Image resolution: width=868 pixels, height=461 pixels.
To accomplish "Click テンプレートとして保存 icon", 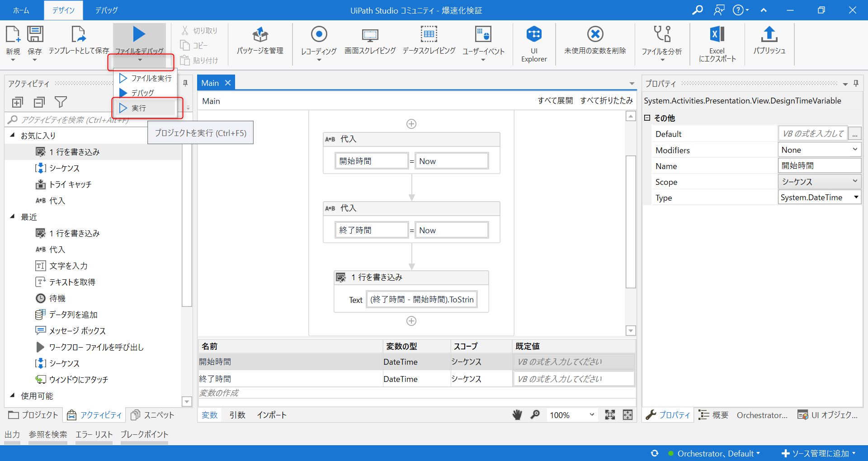I will click(79, 34).
